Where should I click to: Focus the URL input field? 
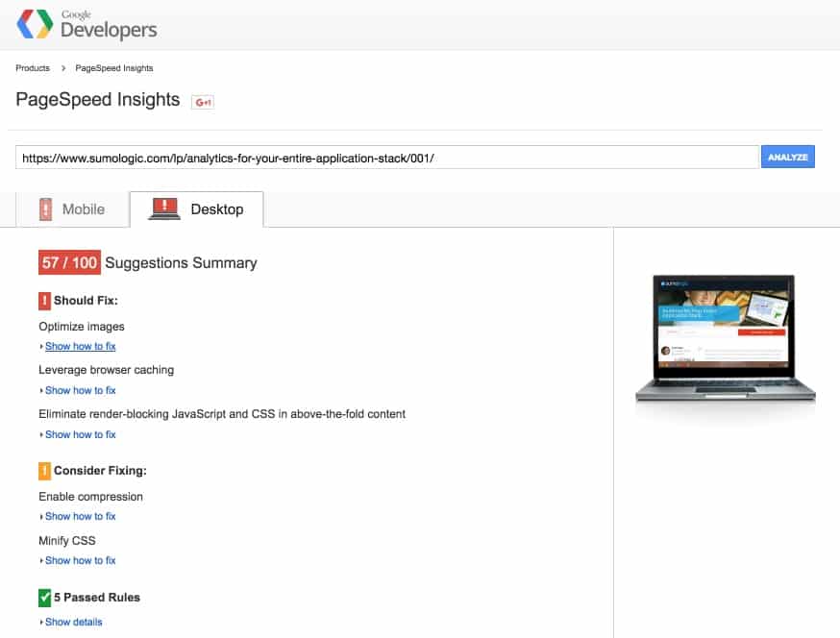pos(387,158)
